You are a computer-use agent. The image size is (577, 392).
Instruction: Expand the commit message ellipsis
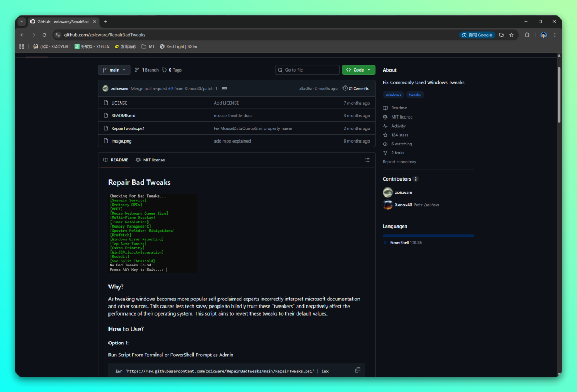(224, 88)
